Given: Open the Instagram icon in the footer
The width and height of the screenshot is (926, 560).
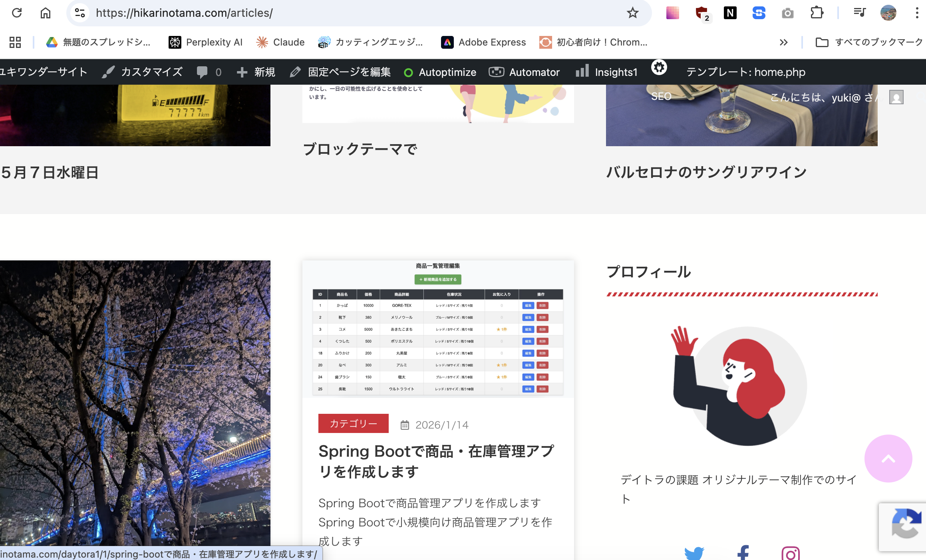Looking at the screenshot, I should point(791,553).
